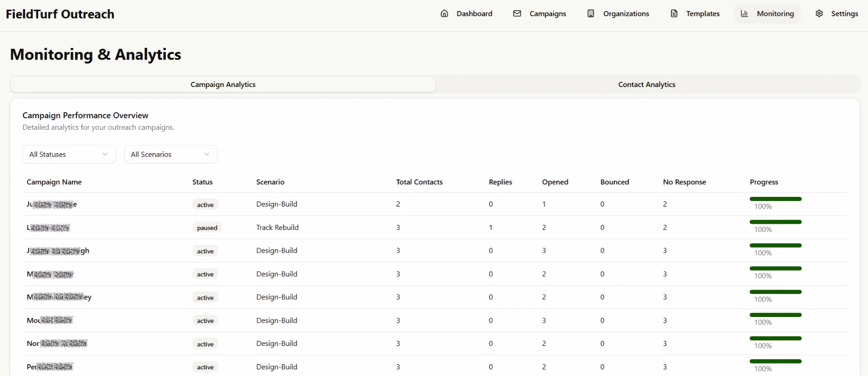
Task: Click the Status column header
Action: click(202, 182)
